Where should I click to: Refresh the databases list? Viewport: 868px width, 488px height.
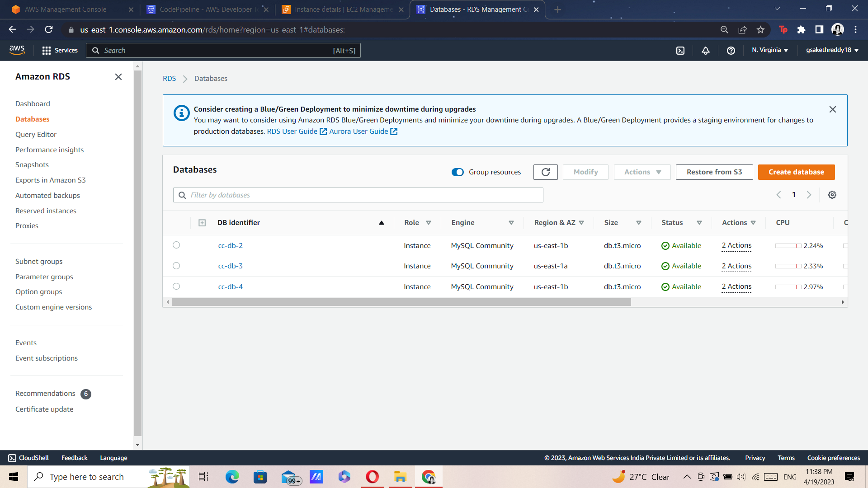tap(545, 172)
